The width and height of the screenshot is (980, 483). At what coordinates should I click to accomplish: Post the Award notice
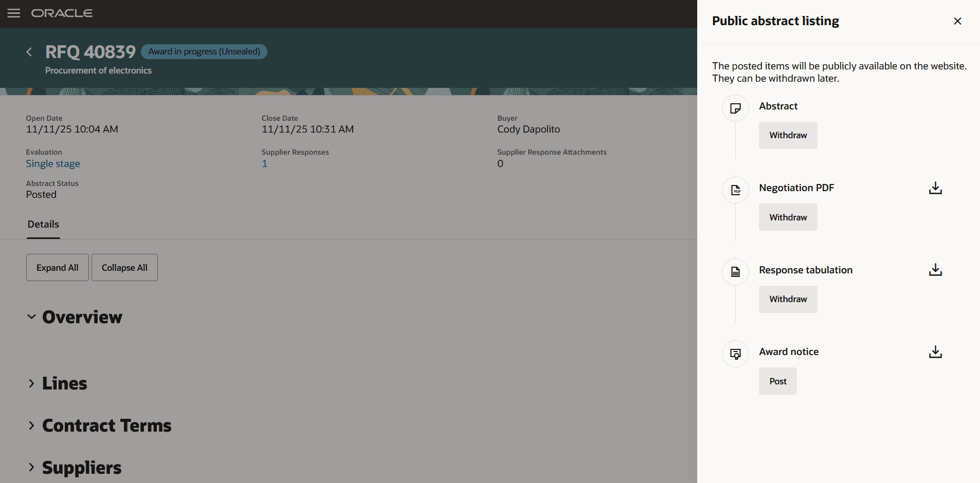tap(777, 381)
